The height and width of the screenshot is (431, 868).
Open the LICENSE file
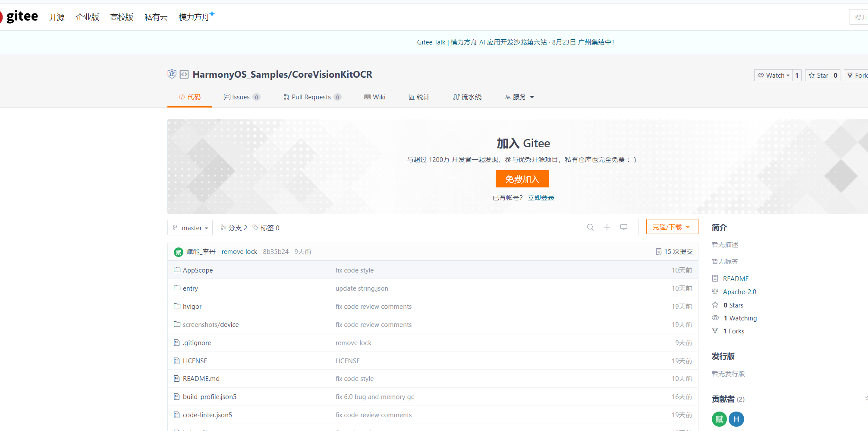pos(195,361)
